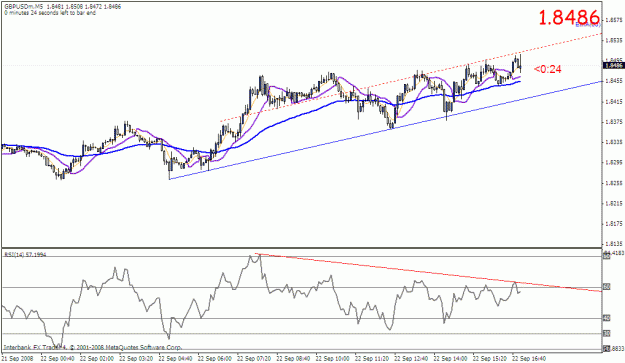Image resolution: width=625 pixels, height=363 pixels.
Task: Click the 22 Sep 16:40 time label
Action: pyautogui.click(x=529, y=359)
